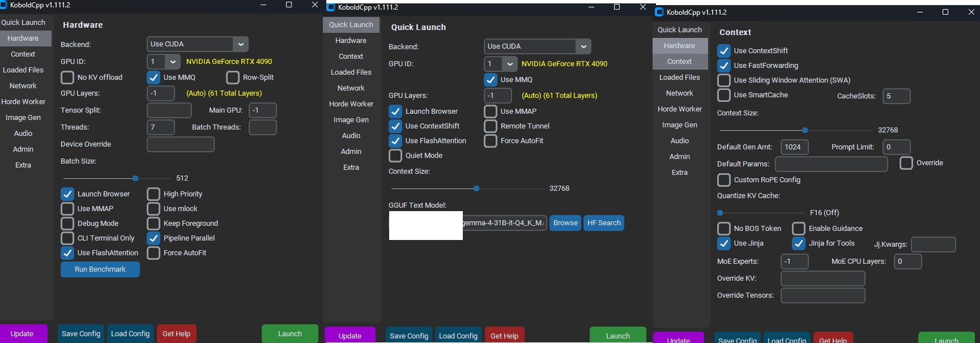This screenshot has width=980, height=343.
Task: Toggle Row-Split checkbox in Hardware window
Action: point(233,77)
